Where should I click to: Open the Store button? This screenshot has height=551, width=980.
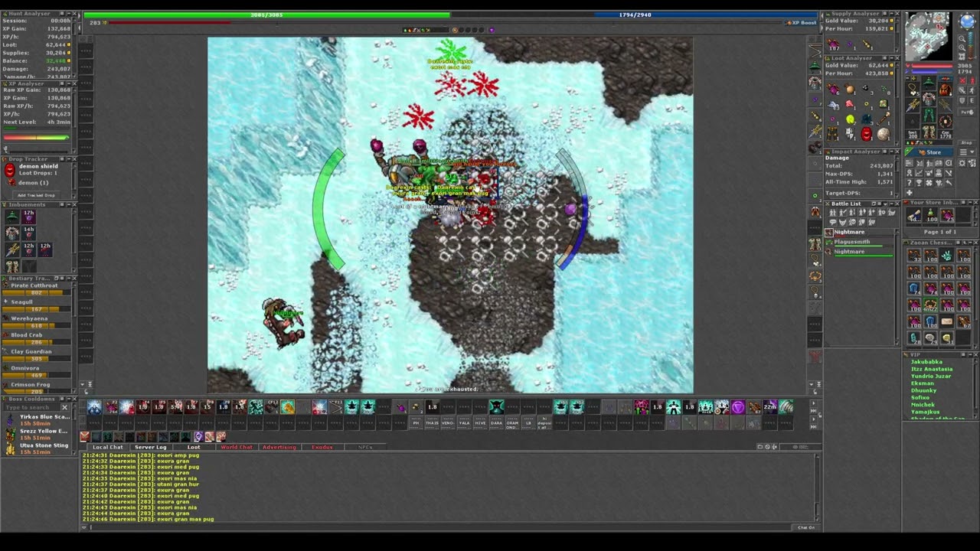(929, 152)
